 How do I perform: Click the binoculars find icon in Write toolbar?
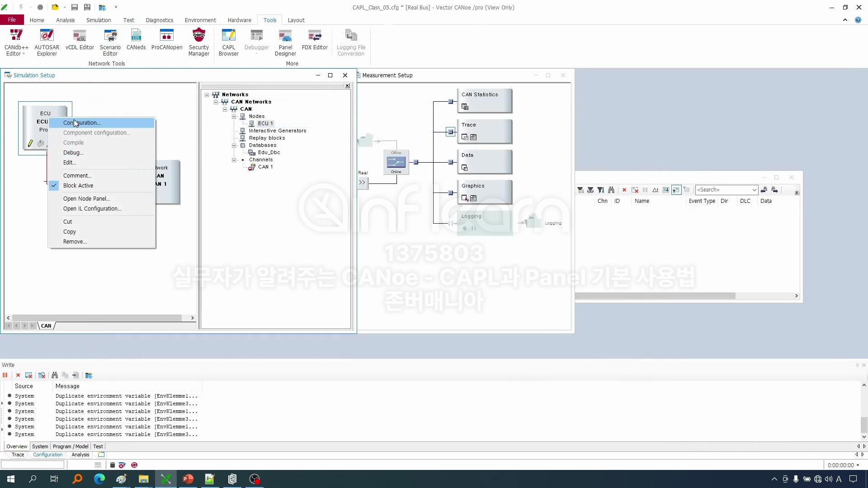(x=55, y=375)
